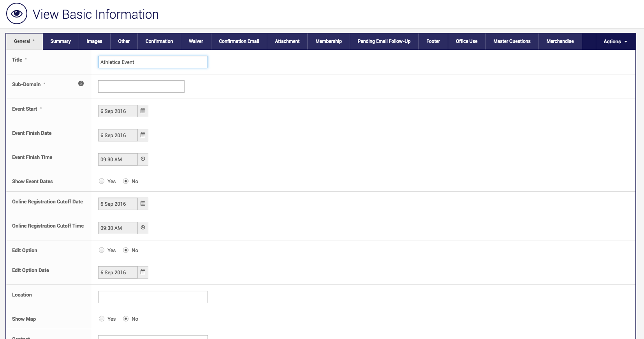This screenshot has width=644, height=339.
Task: Switch to Confirmation Email tab
Action: coord(239,41)
